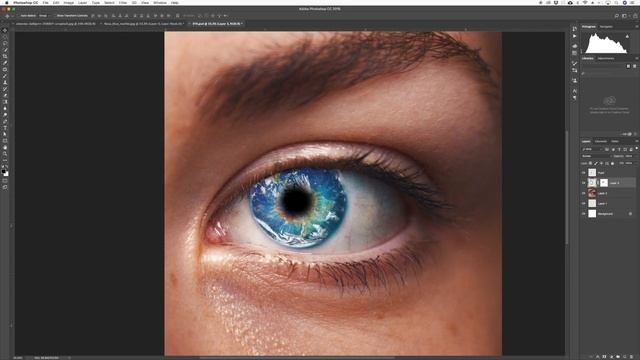
Task: Click the fx layer style icon
Action: coord(598,357)
